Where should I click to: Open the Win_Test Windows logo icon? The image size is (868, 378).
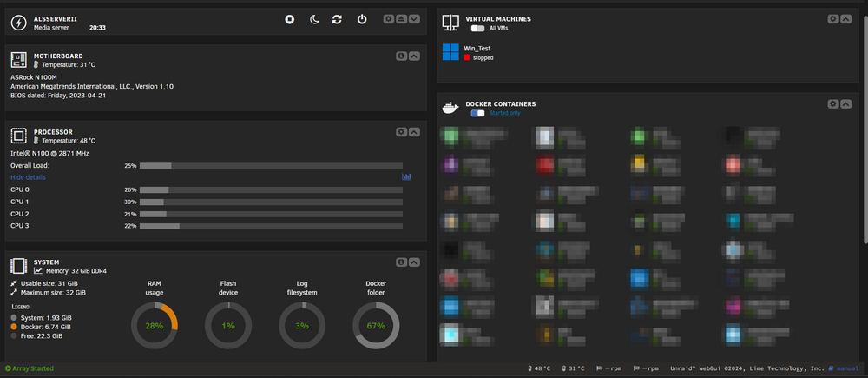[450, 52]
